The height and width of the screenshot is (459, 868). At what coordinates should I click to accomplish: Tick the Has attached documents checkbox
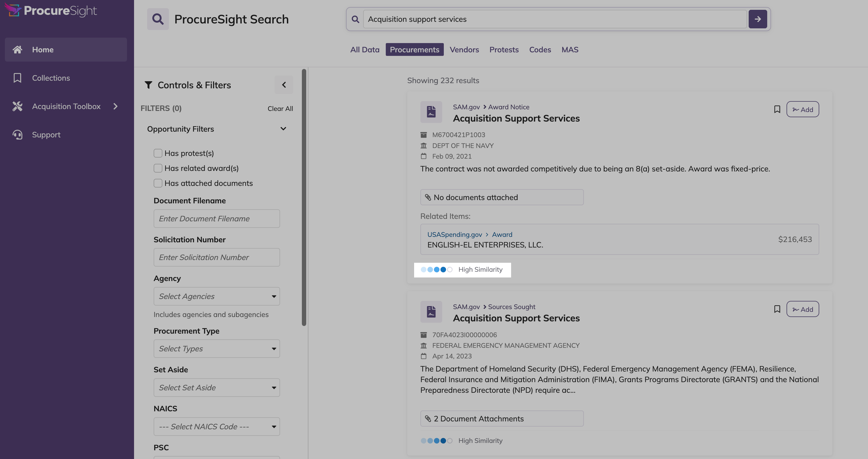click(x=158, y=183)
